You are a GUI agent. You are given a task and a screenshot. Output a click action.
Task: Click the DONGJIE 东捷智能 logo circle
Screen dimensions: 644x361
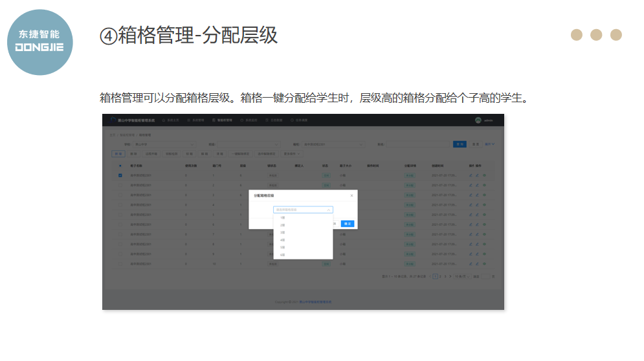point(39,42)
